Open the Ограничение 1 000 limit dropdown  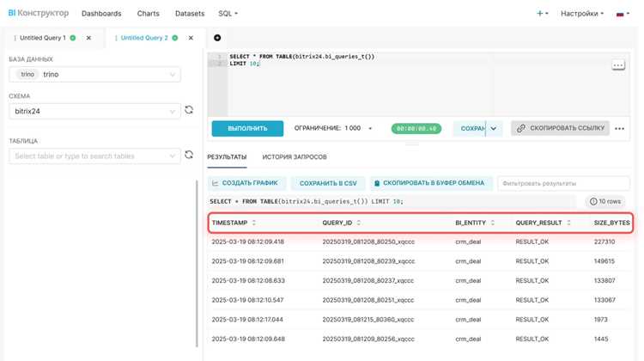(x=332, y=128)
